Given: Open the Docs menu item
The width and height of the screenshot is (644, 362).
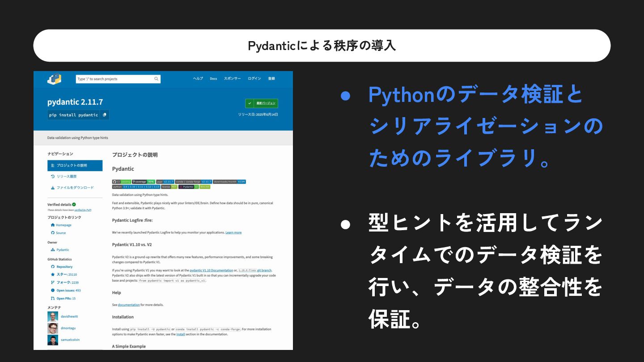Looking at the screenshot, I should pyautogui.click(x=213, y=79).
